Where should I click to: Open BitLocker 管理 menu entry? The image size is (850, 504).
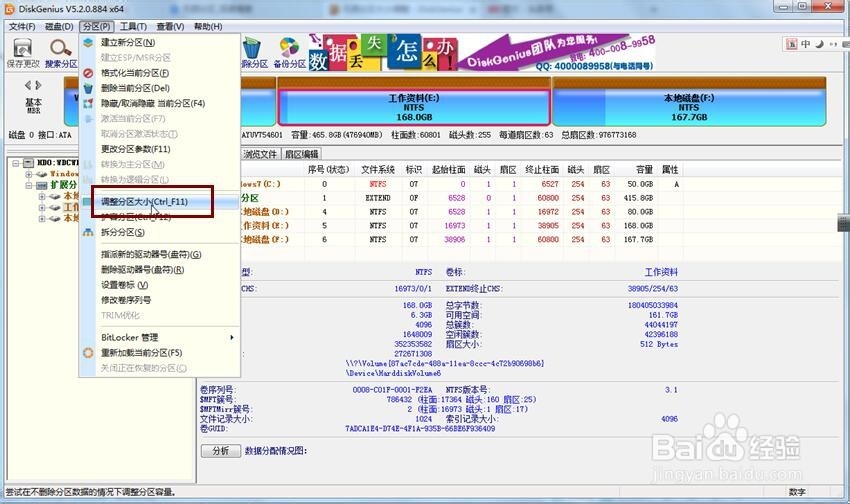[130, 338]
